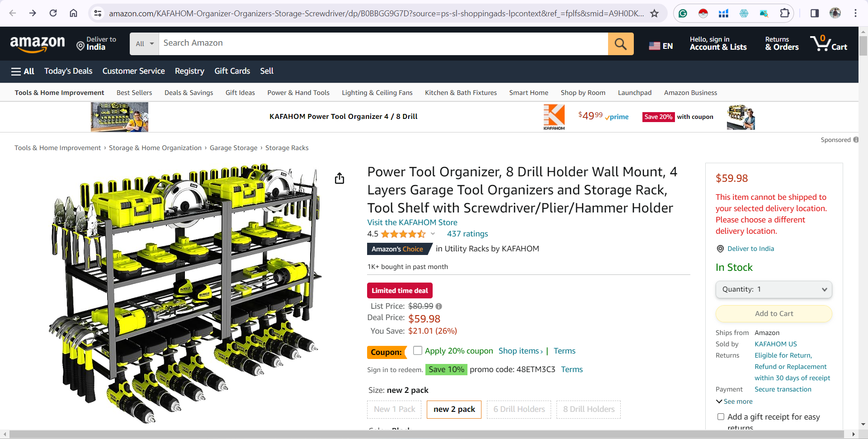868x439 pixels.
Task: Visit the KAFAHOM Store link
Action: [412, 222]
